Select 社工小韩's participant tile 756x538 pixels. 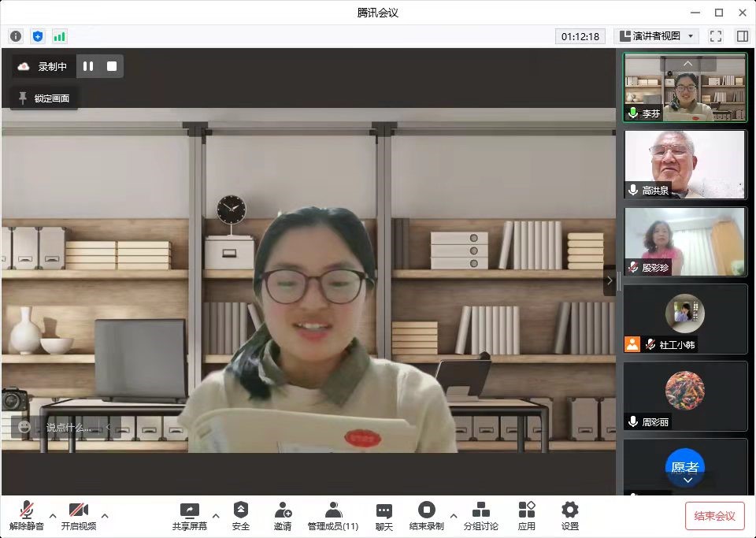[x=685, y=319]
